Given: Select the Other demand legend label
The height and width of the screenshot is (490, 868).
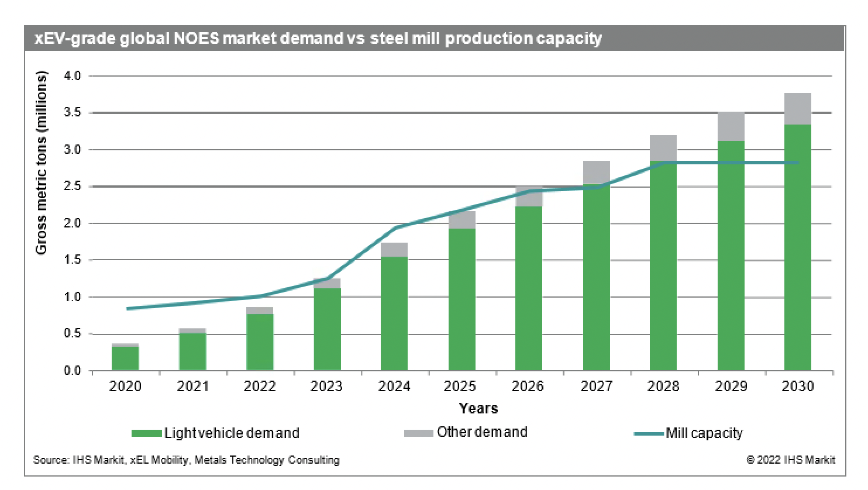Looking at the screenshot, I should pos(482,432).
